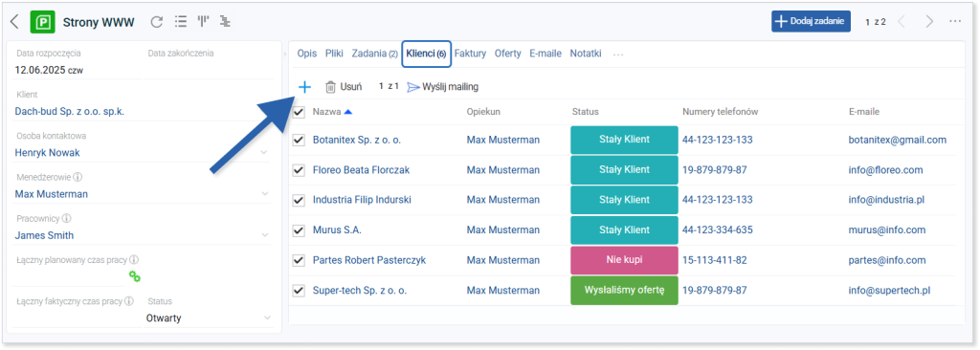
Task: Refresh the Strony WWW project
Action: click(x=157, y=22)
